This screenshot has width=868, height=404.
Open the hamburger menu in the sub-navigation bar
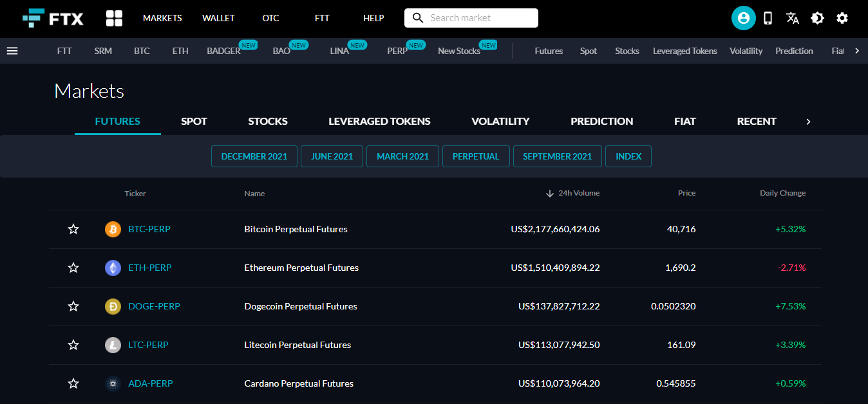click(12, 51)
